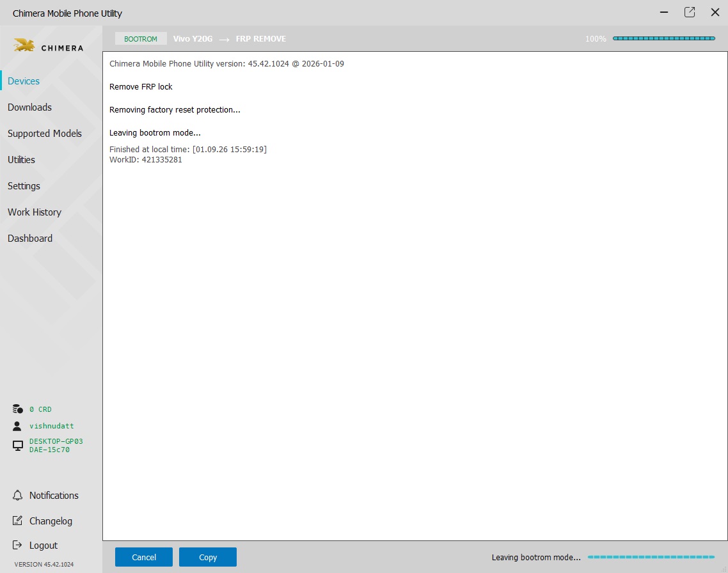This screenshot has height=573, width=728.
Task: Click the Cancel button
Action: click(x=144, y=557)
